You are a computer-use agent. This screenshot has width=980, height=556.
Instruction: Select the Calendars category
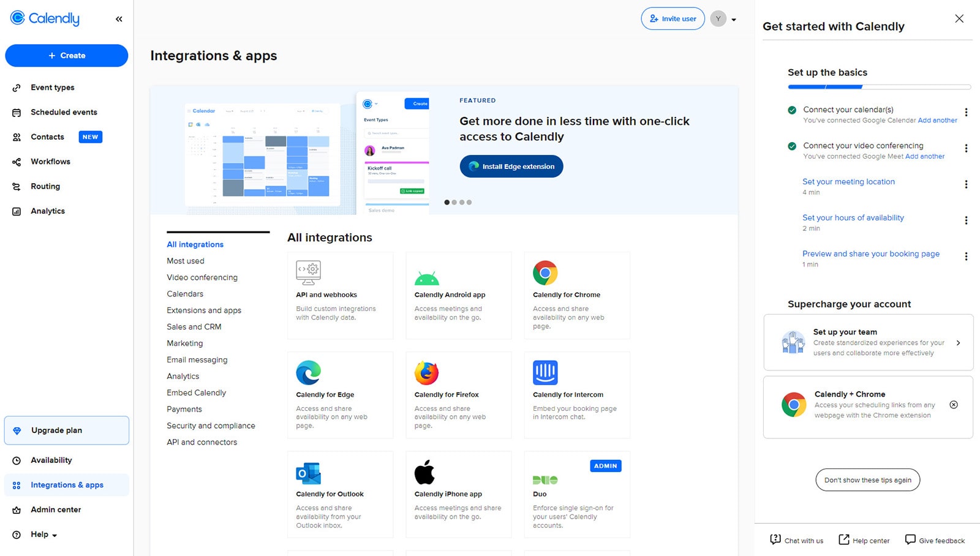coord(185,294)
